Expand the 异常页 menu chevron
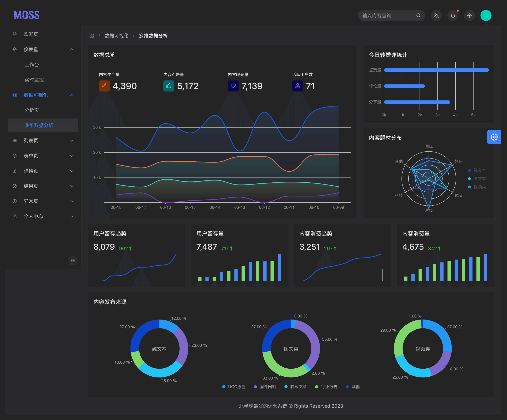Image resolution: width=507 pixels, height=420 pixels. point(72,201)
